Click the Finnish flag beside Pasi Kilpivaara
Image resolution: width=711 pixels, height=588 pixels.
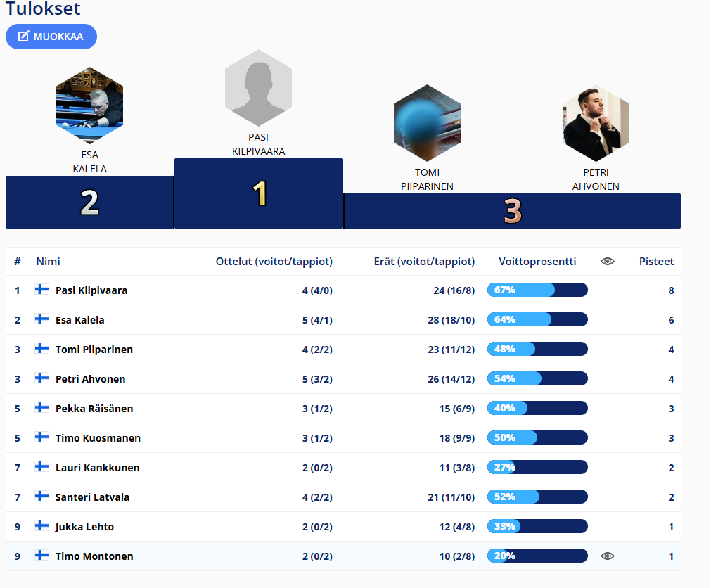pyautogui.click(x=42, y=290)
